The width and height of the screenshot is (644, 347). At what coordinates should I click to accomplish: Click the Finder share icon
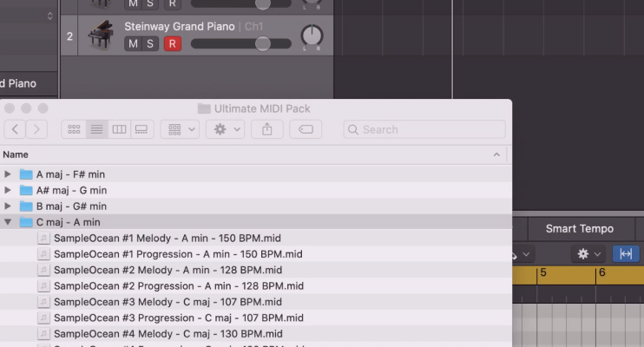point(266,129)
